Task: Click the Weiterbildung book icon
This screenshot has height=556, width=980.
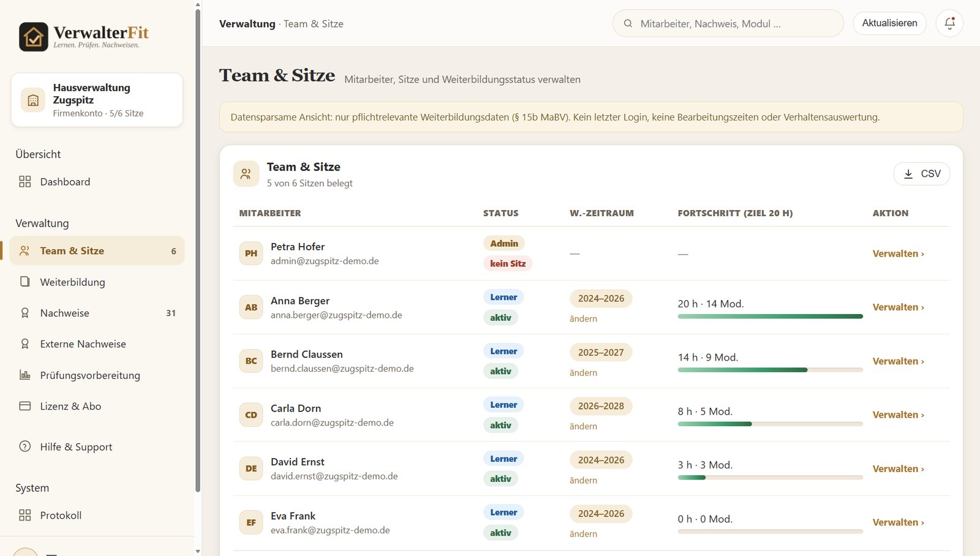Action: (25, 282)
